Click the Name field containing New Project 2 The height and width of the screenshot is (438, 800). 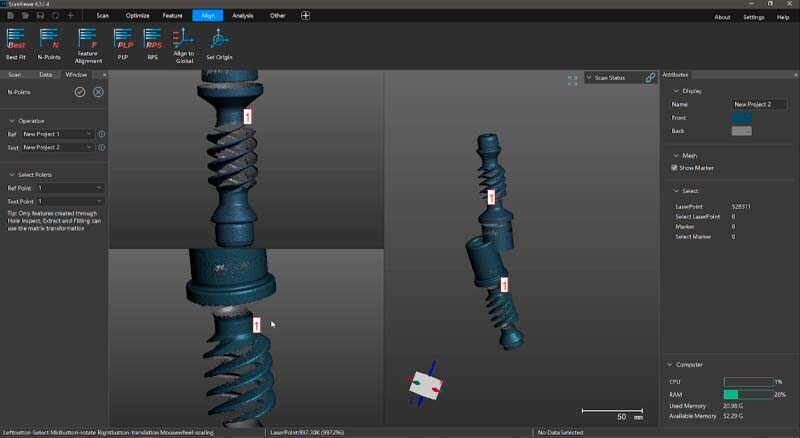[759, 104]
